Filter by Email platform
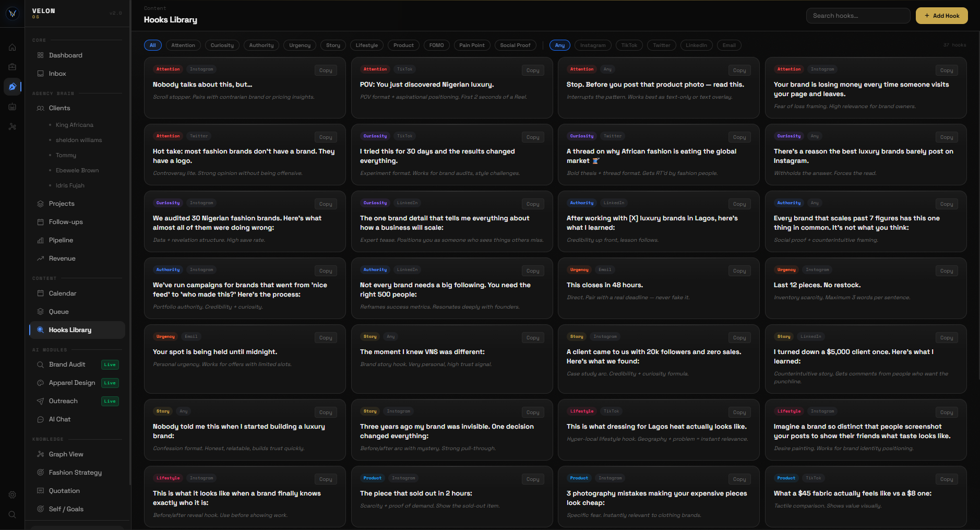 (x=729, y=45)
